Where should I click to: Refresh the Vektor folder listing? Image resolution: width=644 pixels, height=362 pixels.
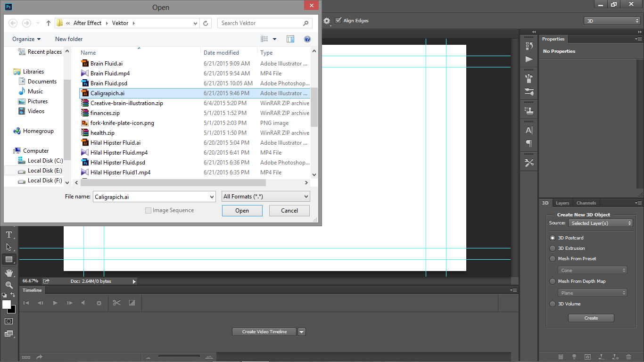[x=206, y=23]
